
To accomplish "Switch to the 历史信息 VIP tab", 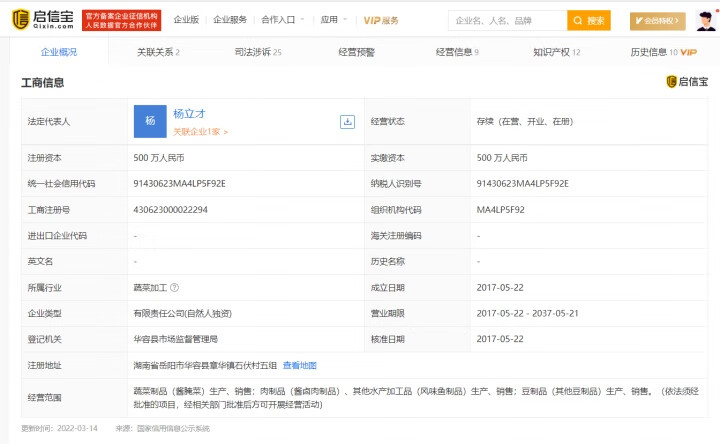I will (x=664, y=52).
